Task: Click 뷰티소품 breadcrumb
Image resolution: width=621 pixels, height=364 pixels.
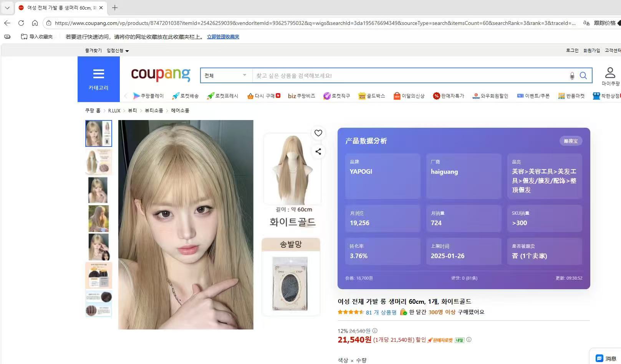Action: point(154,110)
